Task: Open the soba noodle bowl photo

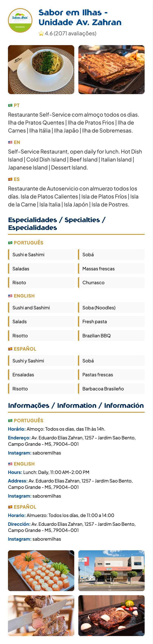Action: click(x=41, y=70)
